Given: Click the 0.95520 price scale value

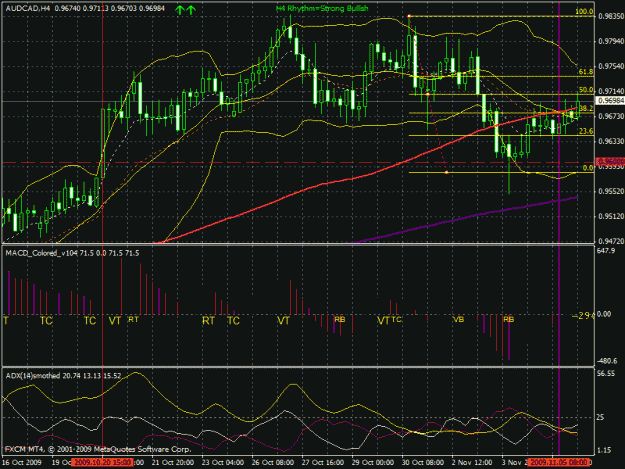Looking at the screenshot, I should point(611,191).
